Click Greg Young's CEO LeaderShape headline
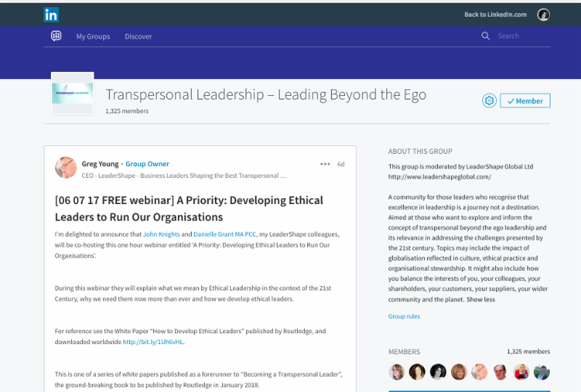The height and width of the screenshot is (392, 581). (184, 176)
